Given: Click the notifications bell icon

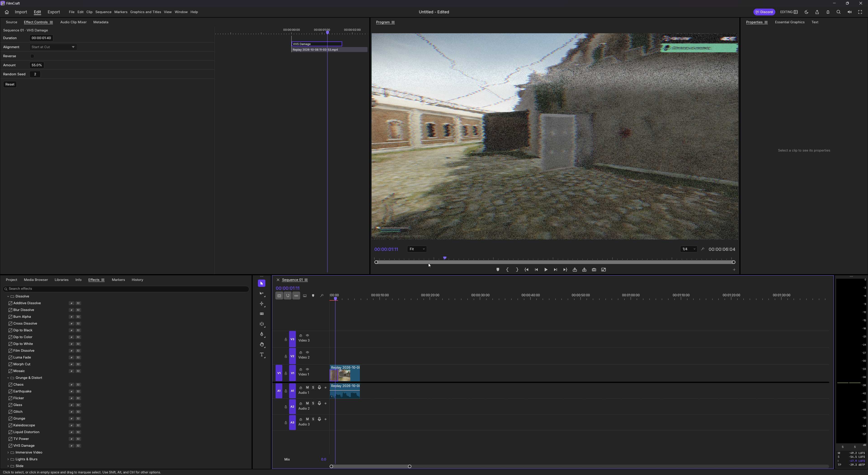Looking at the screenshot, I should point(828,12).
